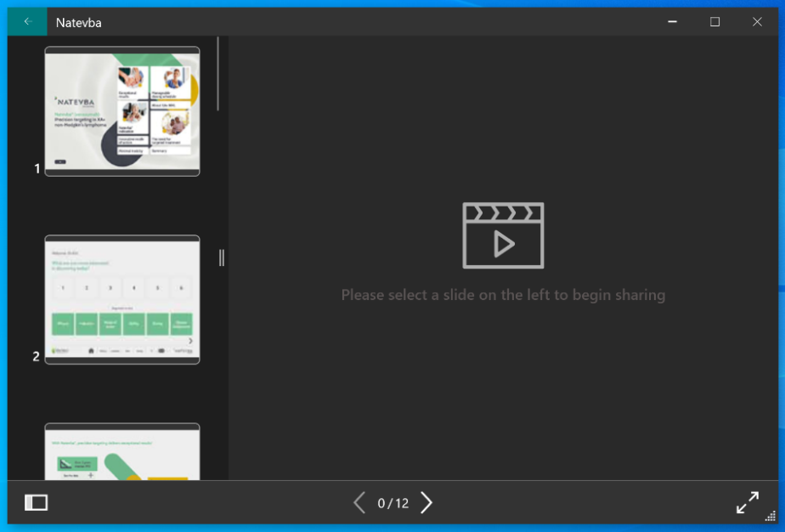This screenshot has height=532, width=785.
Task: Select slide 1 Natevba title thumbnail
Action: point(122,111)
